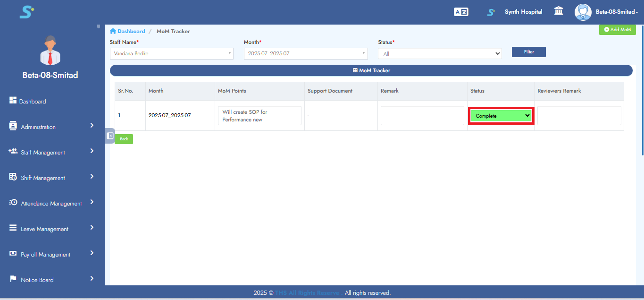Open the Status filter dropdown showing All

tap(440, 54)
